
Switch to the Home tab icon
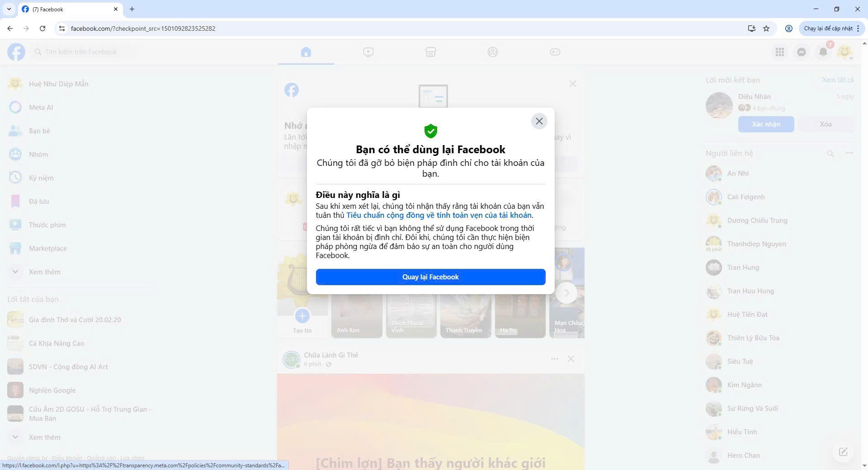pos(306,52)
